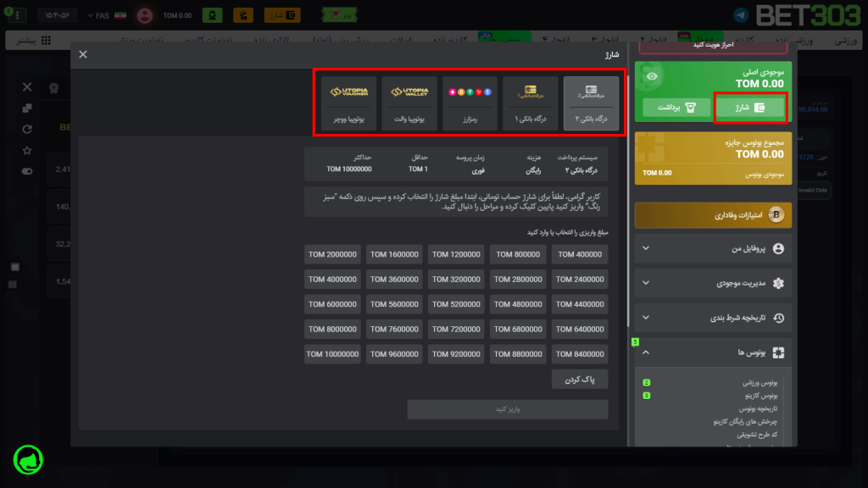Click the three-dot menu icon at top left
Viewport: 868px width, 488px height.
(x=18, y=15)
